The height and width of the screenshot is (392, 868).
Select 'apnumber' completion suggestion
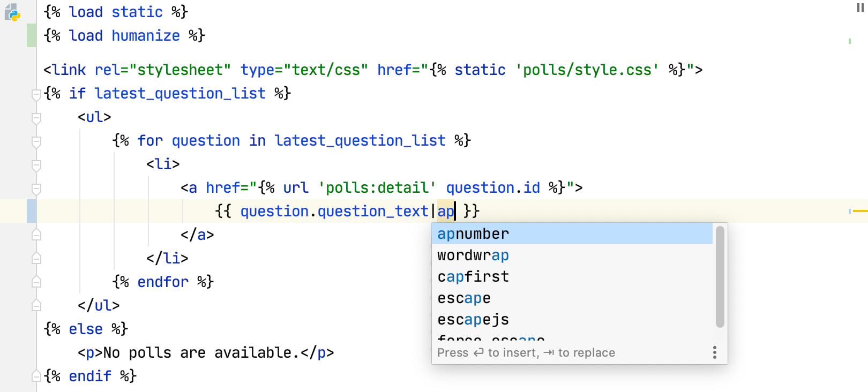point(572,234)
